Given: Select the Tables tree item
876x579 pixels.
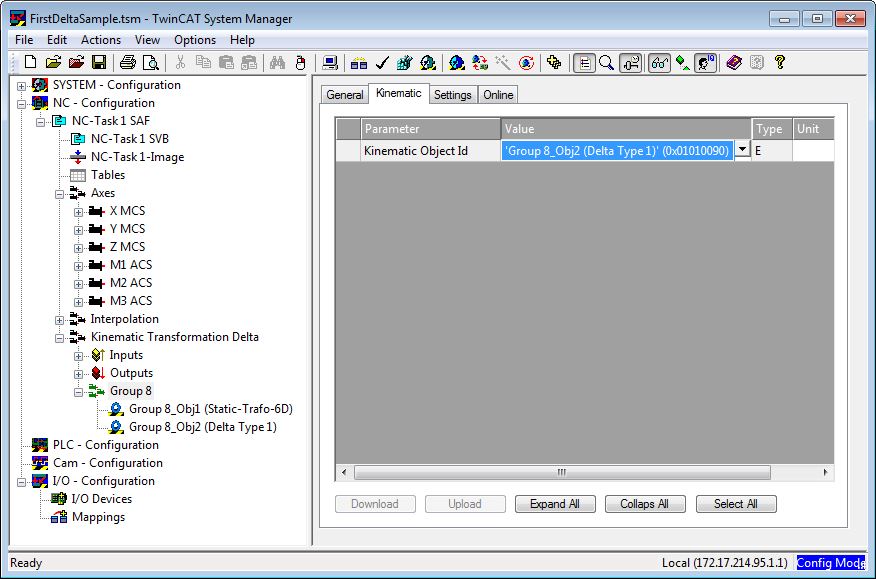Looking at the screenshot, I should [x=108, y=175].
